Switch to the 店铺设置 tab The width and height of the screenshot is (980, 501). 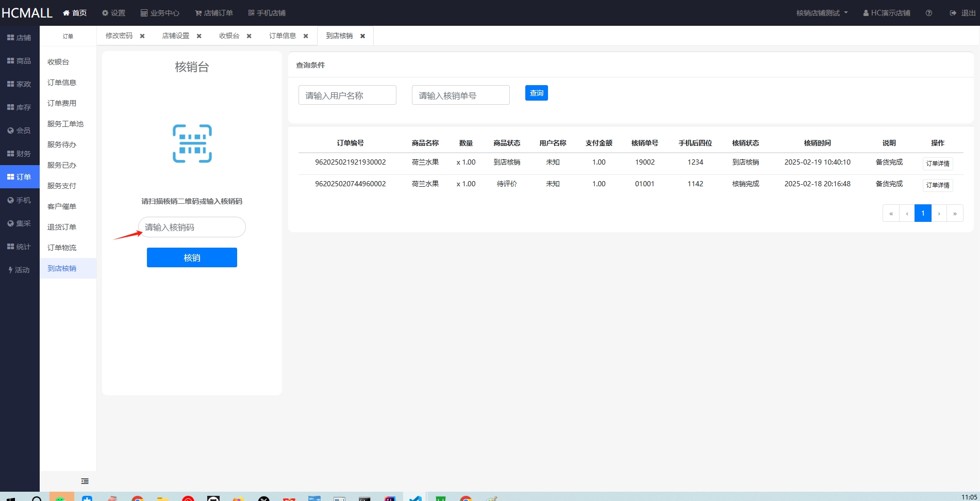coord(176,36)
